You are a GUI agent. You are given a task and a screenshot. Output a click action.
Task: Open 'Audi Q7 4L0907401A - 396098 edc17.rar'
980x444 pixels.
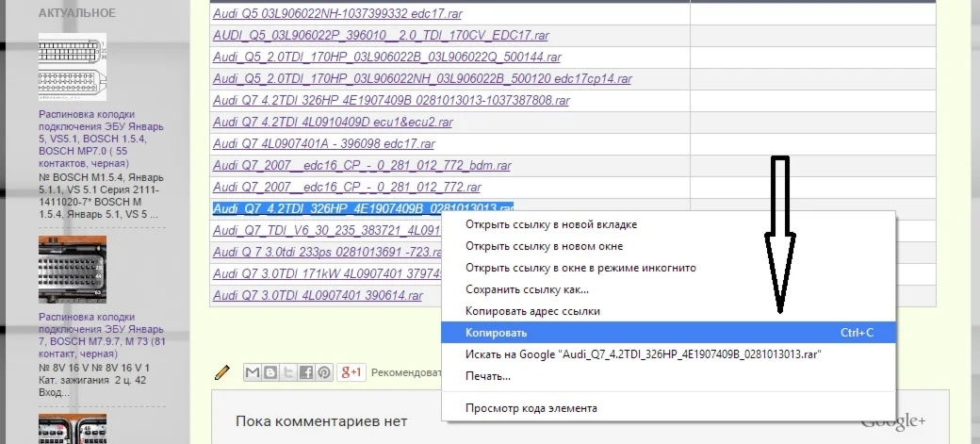point(324,144)
